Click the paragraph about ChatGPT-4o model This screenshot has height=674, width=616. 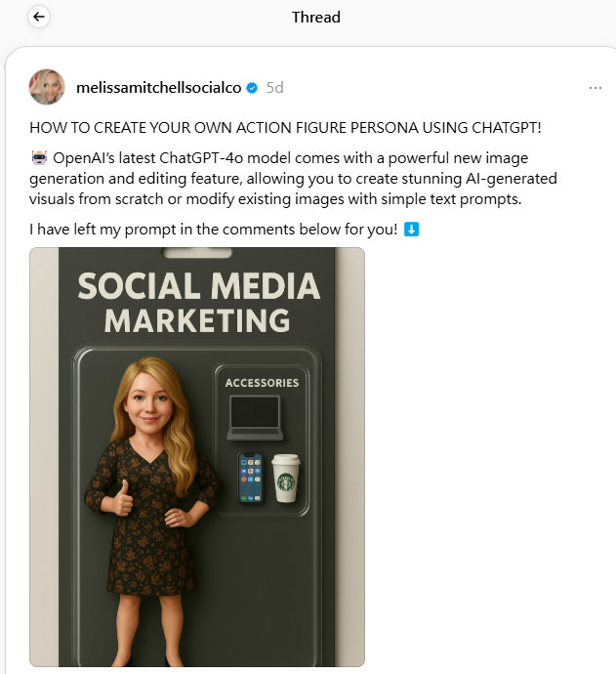[293, 179]
